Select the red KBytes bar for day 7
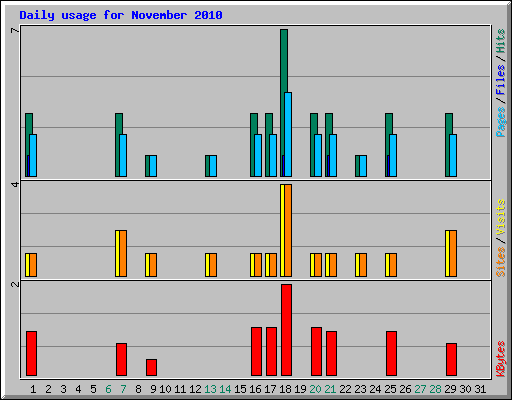512x400 pixels. coord(121,359)
